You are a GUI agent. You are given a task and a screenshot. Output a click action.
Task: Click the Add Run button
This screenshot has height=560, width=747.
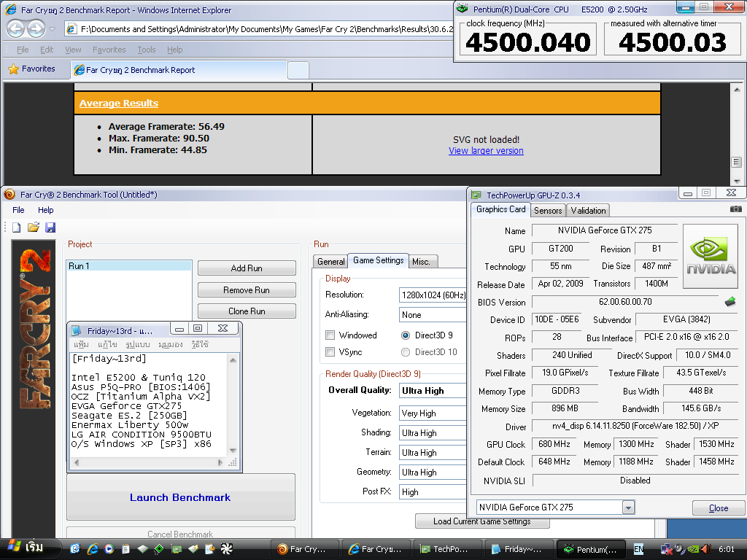click(x=247, y=268)
